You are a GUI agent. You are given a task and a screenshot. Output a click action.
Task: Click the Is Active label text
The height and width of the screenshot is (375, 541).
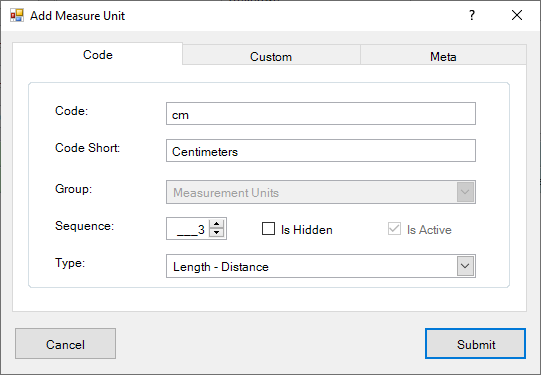click(x=429, y=230)
